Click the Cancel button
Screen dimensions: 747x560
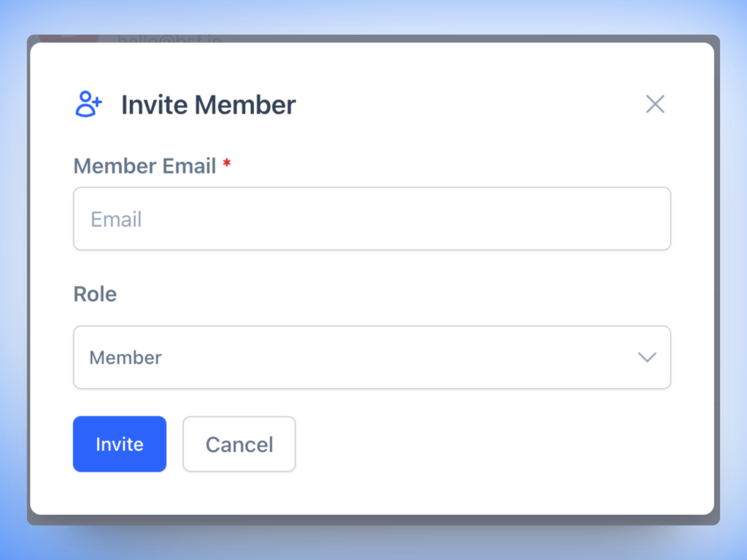239,444
